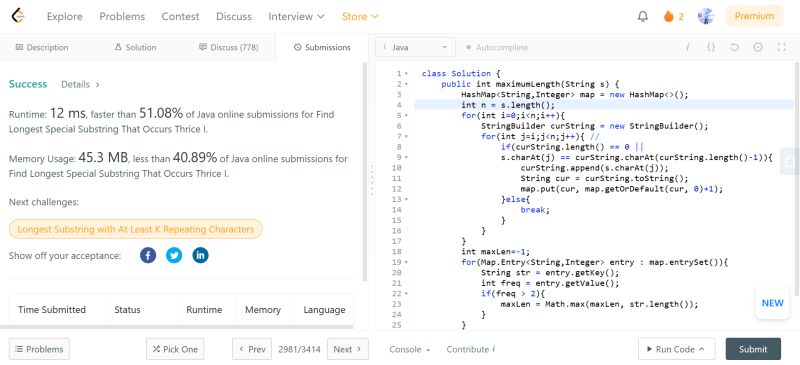The width and height of the screenshot is (800, 365).
Task: Submit the solution
Action: pyautogui.click(x=753, y=349)
